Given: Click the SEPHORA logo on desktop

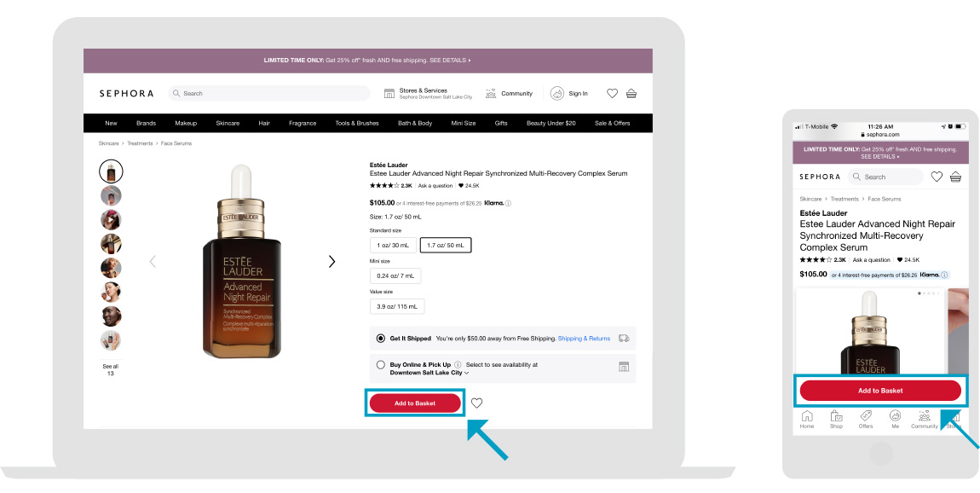Looking at the screenshot, I should click(126, 93).
